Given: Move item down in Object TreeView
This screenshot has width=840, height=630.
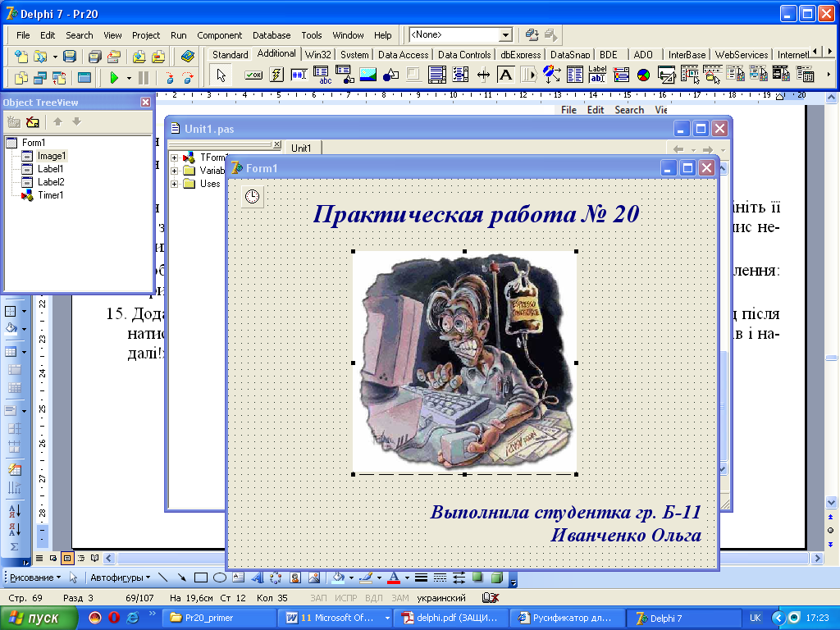Looking at the screenshot, I should click(x=76, y=122).
